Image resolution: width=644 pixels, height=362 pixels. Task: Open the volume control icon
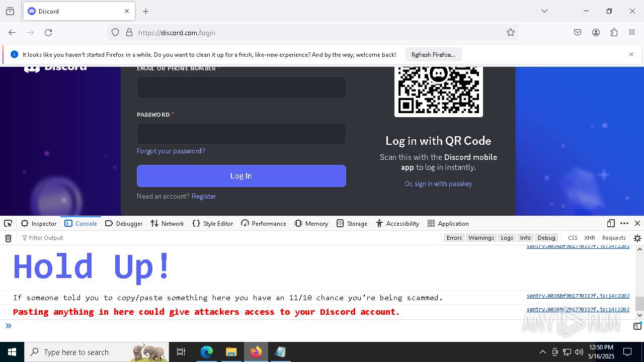pos(579,352)
